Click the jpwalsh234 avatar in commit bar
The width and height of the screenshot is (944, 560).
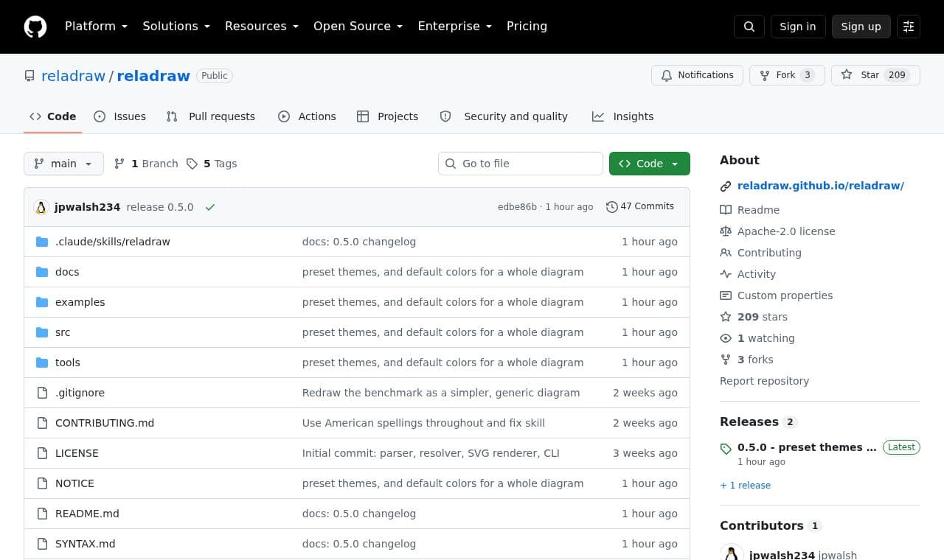coord(41,207)
